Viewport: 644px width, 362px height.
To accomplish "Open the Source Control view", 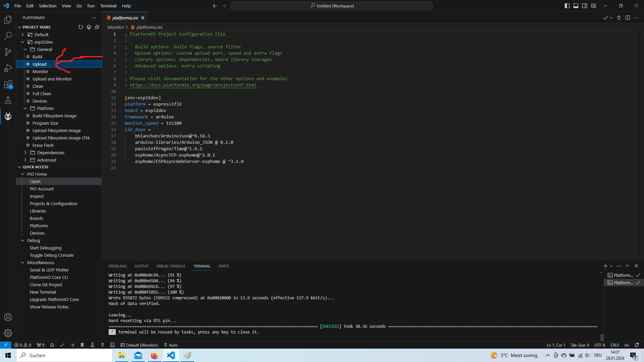I will [x=8, y=52].
